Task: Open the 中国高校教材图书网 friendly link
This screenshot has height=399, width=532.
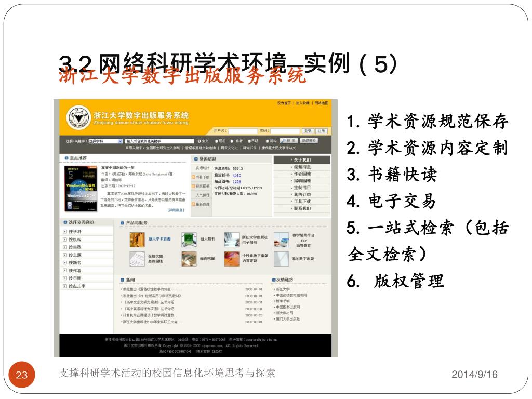Action: point(291,295)
